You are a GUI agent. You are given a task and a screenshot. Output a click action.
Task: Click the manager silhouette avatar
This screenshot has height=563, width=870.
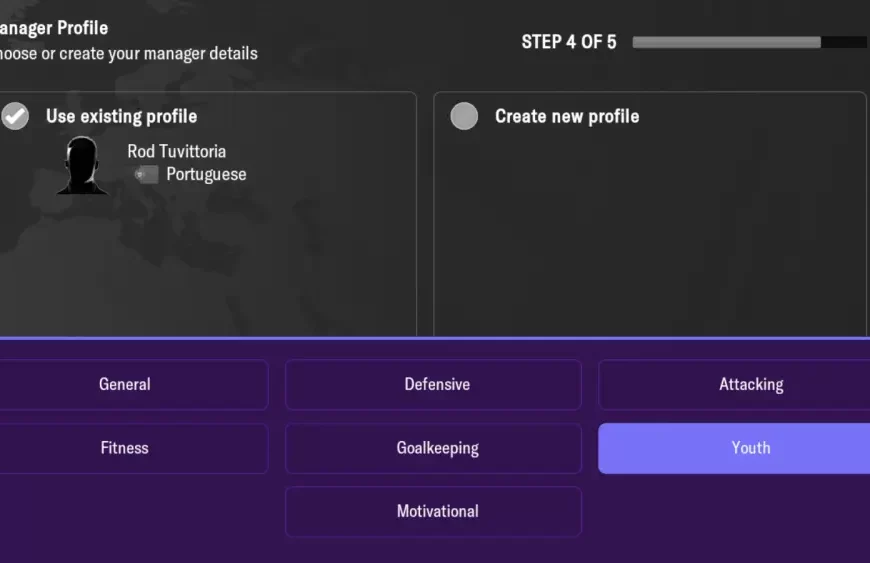[82, 165]
